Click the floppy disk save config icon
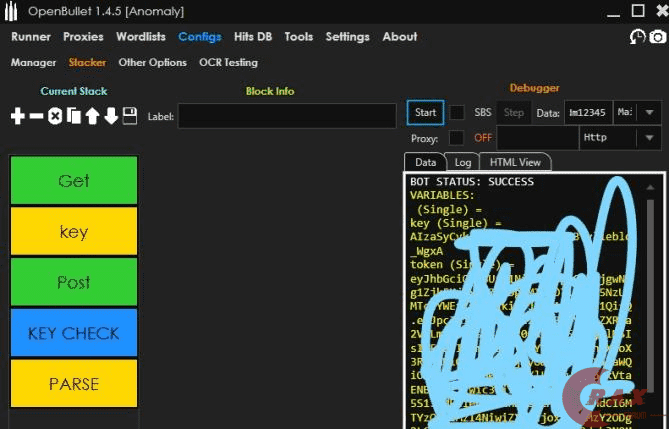 (x=129, y=116)
